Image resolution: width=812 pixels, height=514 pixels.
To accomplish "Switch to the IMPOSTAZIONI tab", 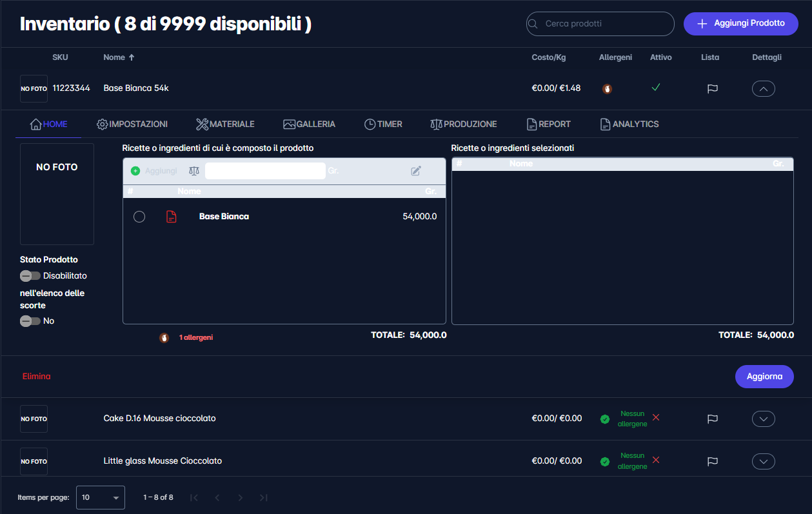I will (x=132, y=124).
